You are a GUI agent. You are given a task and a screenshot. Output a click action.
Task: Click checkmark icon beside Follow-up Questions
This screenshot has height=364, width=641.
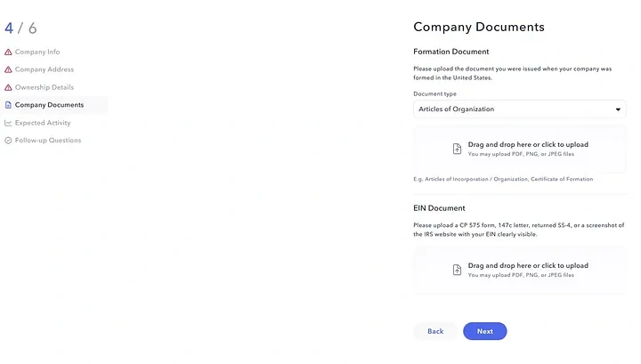pos(8,141)
